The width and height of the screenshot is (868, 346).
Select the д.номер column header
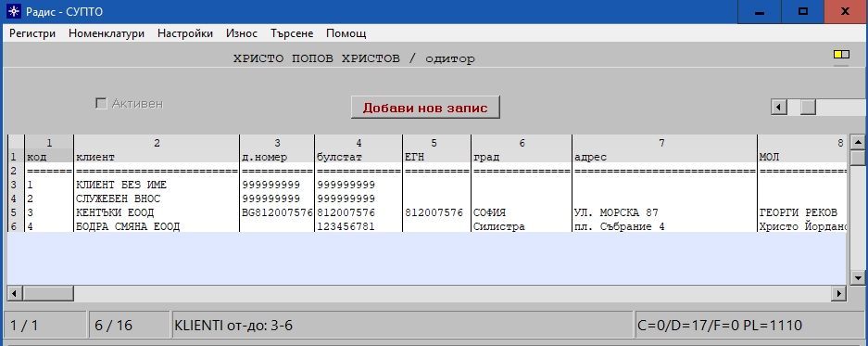[277, 157]
